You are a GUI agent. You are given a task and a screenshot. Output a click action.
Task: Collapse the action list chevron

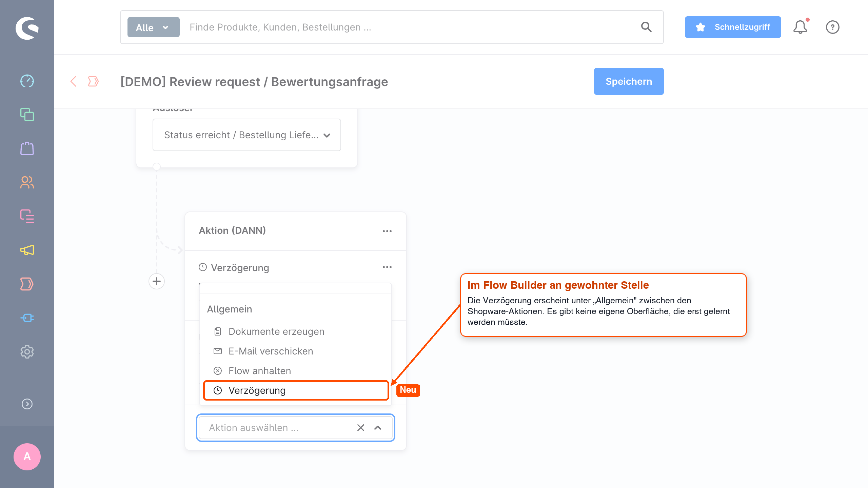pyautogui.click(x=378, y=428)
